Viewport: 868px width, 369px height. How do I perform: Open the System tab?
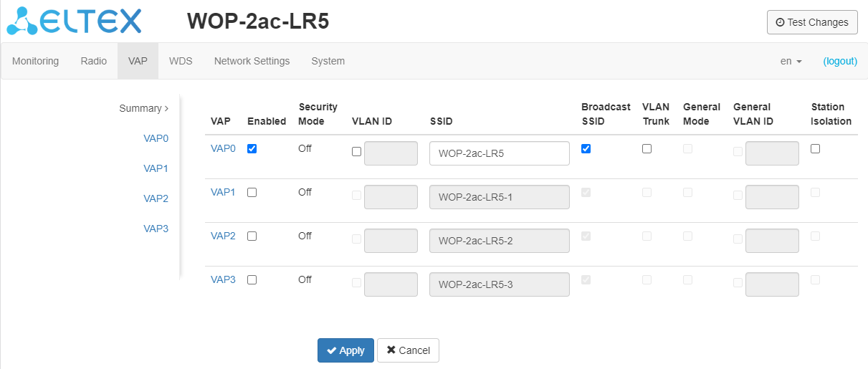(x=328, y=61)
